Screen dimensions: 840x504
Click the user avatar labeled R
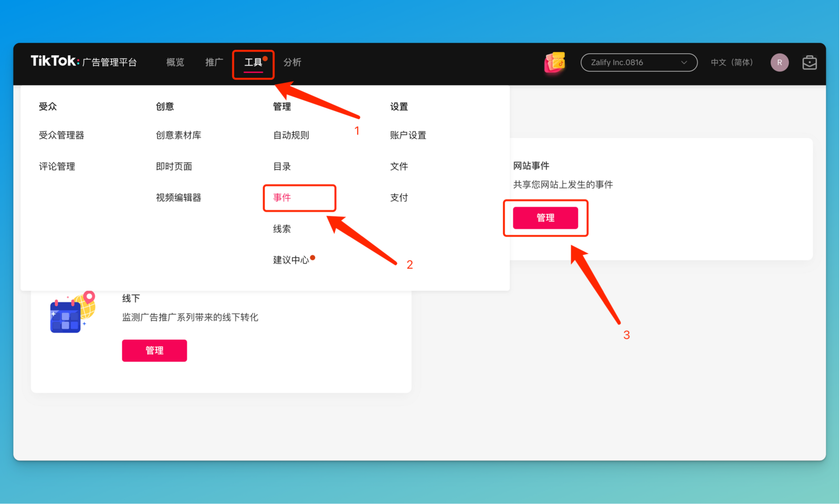point(779,62)
